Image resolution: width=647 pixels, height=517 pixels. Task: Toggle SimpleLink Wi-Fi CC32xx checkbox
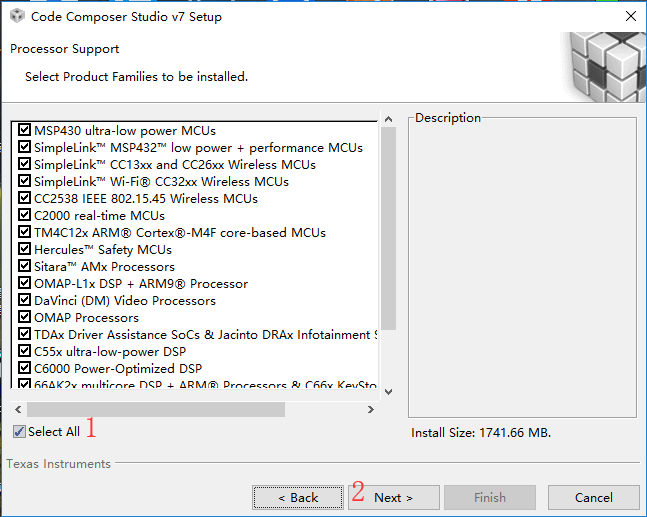point(24,180)
